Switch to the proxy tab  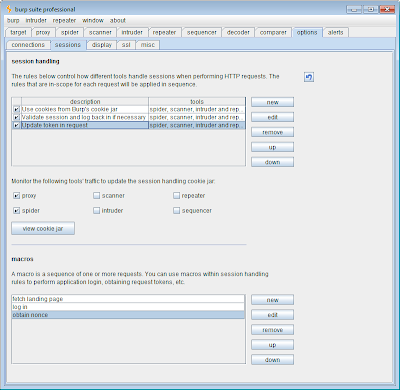pos(43,32)
